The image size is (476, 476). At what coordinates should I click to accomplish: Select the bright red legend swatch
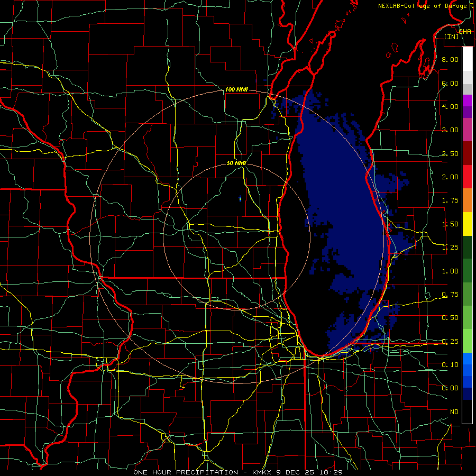467,177
